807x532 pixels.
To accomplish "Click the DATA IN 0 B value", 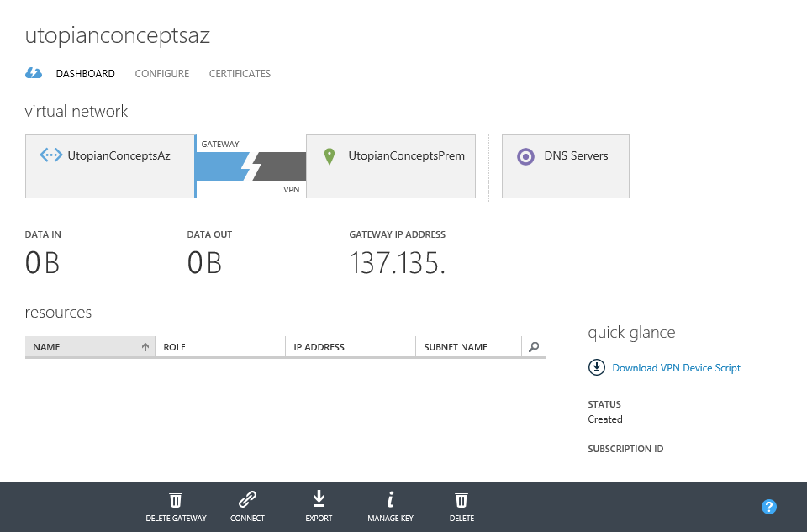I will (x=42, y=263).
